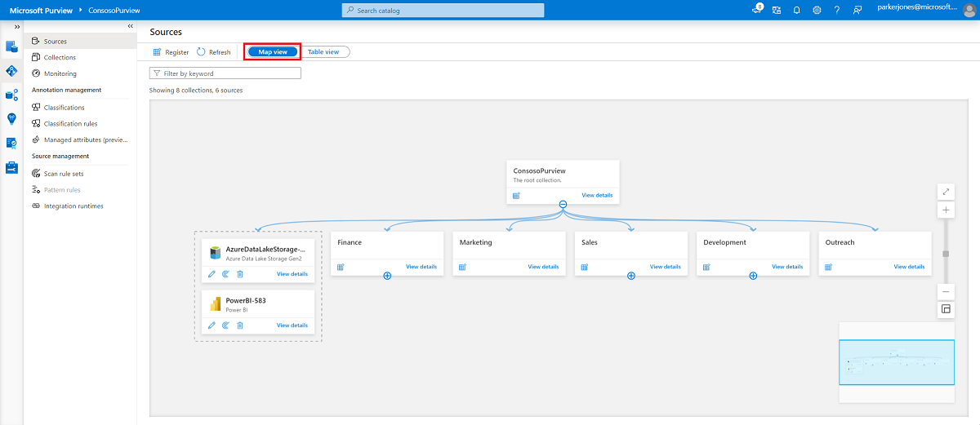
Task: Edit the AzureDataLakeStorage source
Action: (x=212, y=274)
